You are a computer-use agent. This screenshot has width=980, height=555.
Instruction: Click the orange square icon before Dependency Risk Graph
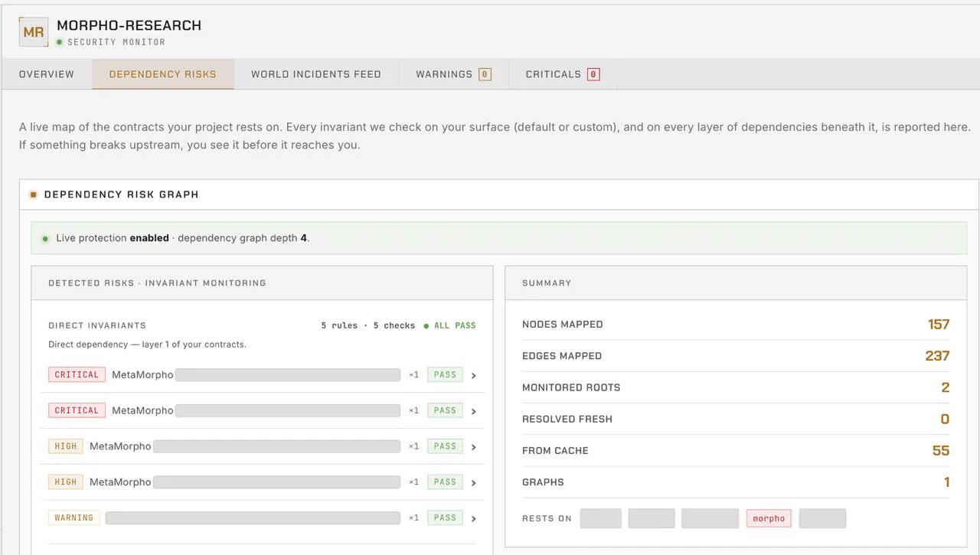click(34, 194)
